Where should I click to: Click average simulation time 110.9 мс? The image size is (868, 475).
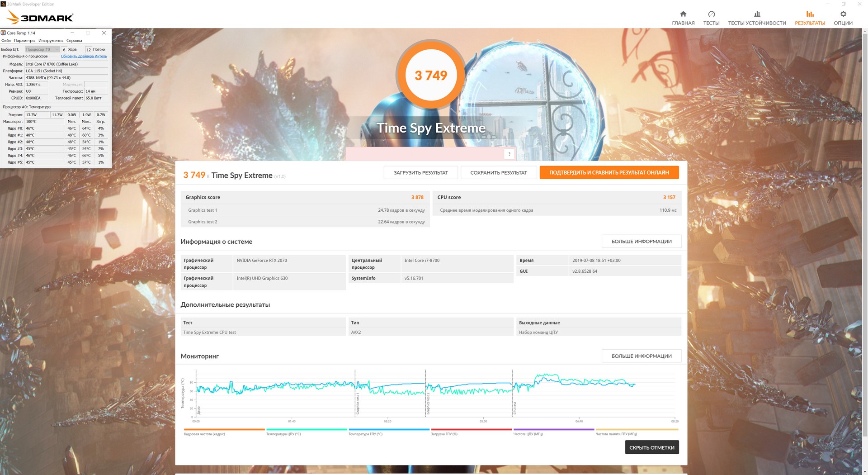point(668,210)
